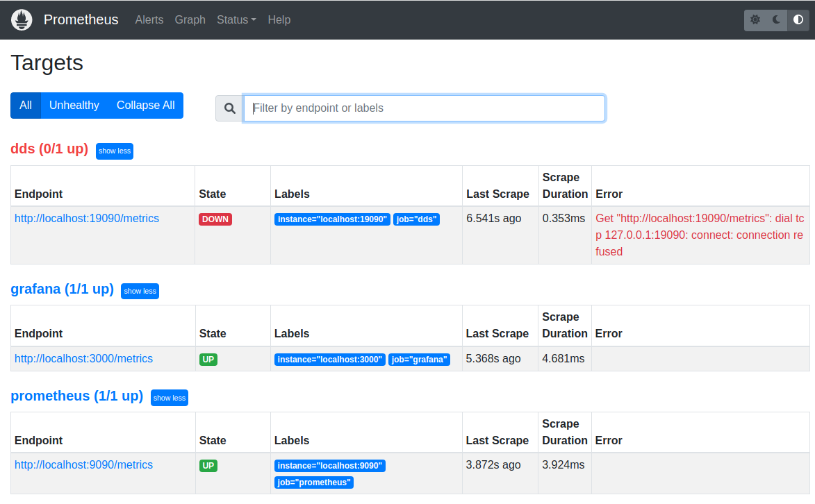Image resolution: width=815 pixels, height=504 pixels.
Task: Click the UP badge in grafana row
Action: click(208, 360)
